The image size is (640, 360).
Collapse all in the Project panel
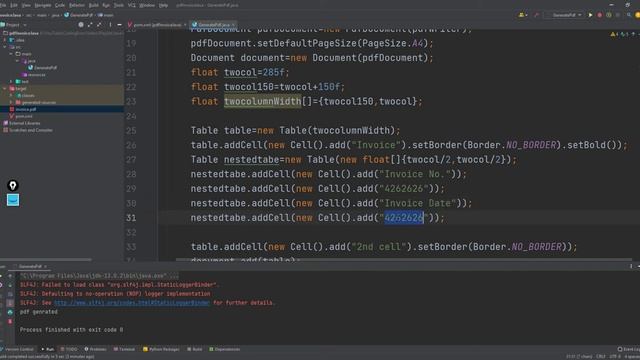(x=99, y=25)
